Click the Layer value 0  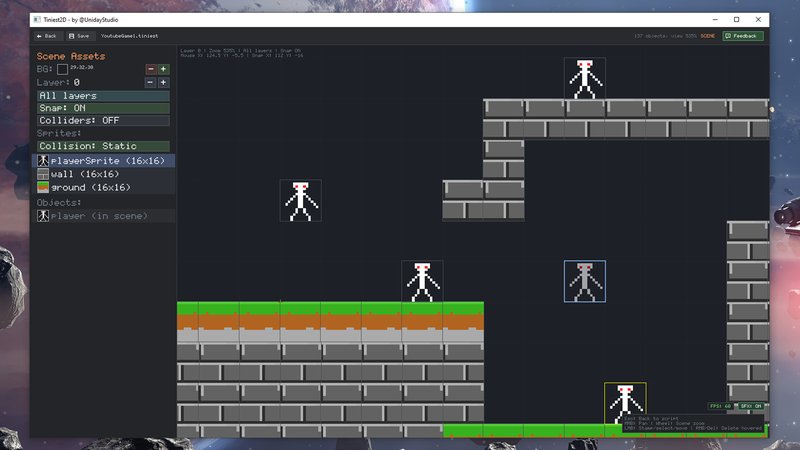[x=77, y=82]
